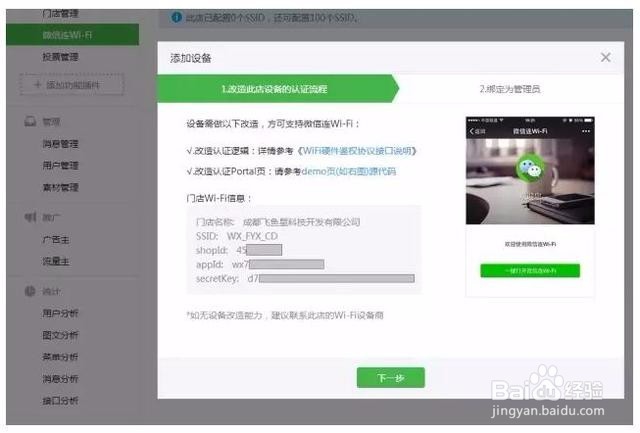This screenshot has width=640, height=433.
Task: Click the SSID value WX_FYX_CD
Action: tap(252, 236)
